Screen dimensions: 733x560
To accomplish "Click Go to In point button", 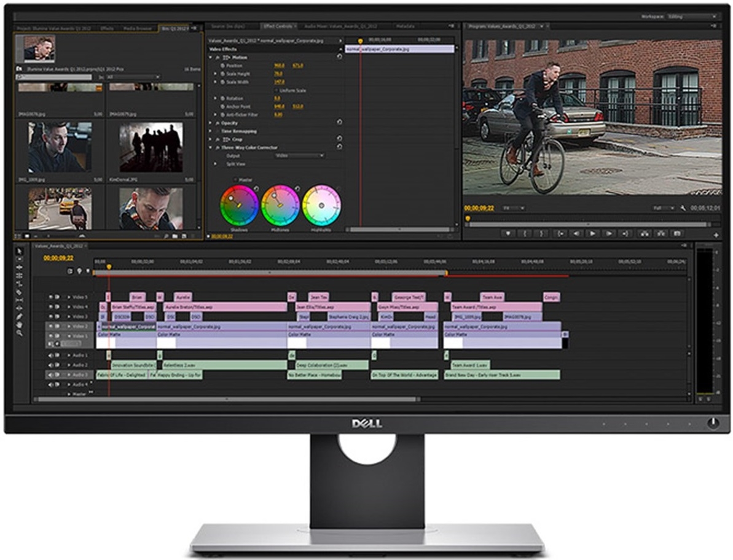I will 560,233.
